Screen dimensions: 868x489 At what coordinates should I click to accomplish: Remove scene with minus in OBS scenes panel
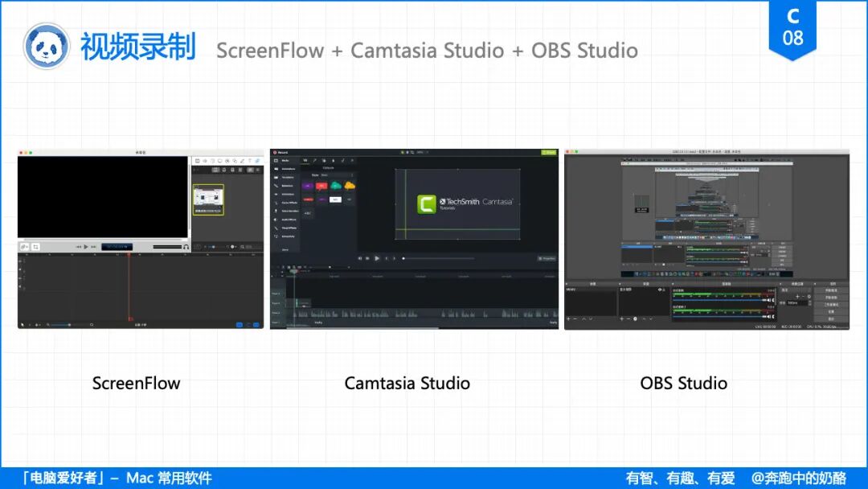pos(575,319)
